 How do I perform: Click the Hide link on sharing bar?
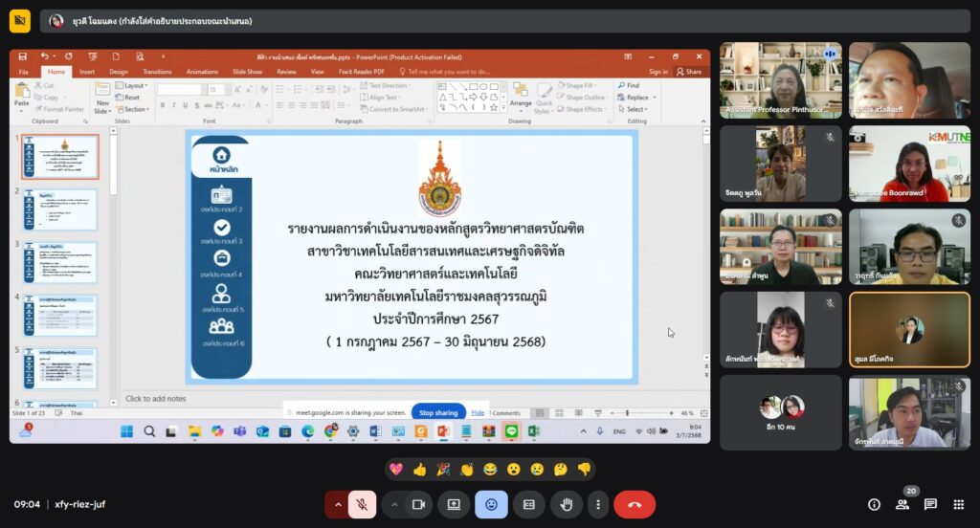click(478, 412)
